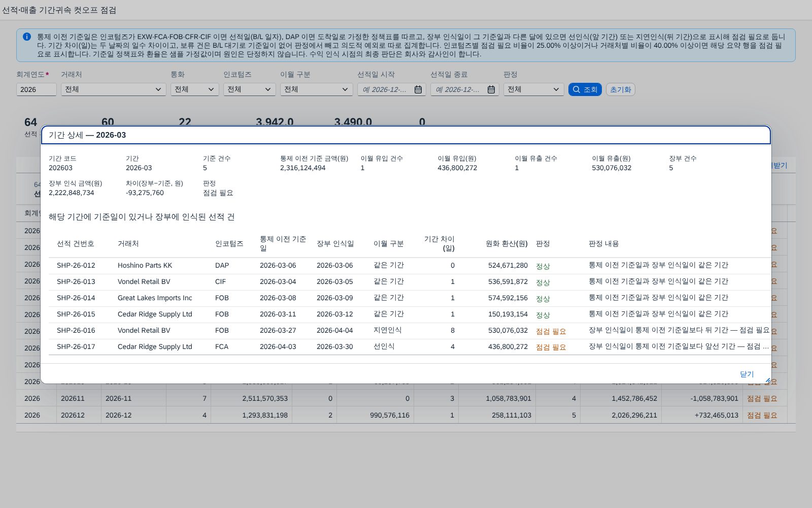
Task: Grab the dialog resize handle beside 닫기
Action: tap(768, 380)
